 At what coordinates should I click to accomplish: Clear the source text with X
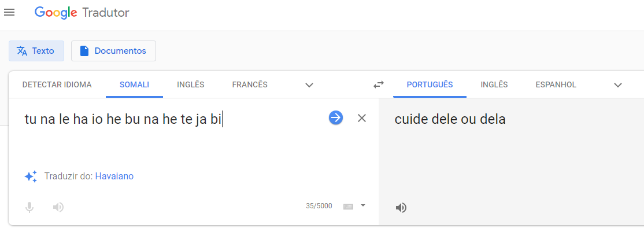[x=362, y=118]
